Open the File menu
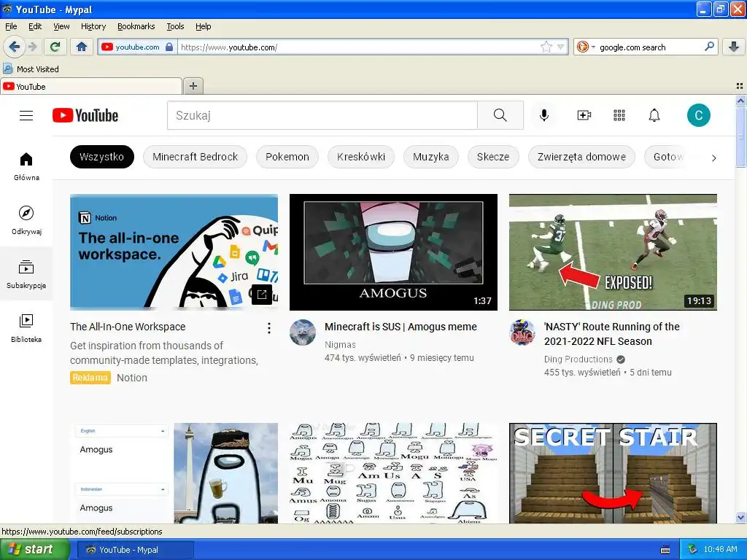This screenshot has height=560, width=747. (11, 26)
